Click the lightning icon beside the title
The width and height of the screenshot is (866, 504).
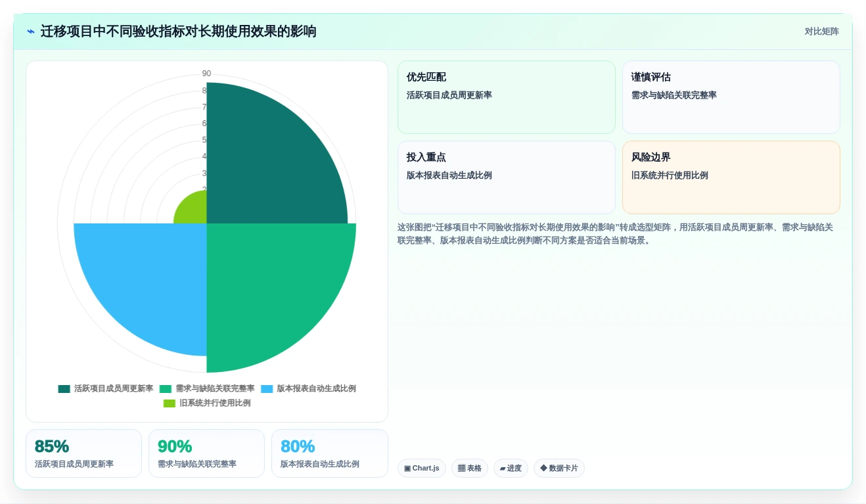31,32
